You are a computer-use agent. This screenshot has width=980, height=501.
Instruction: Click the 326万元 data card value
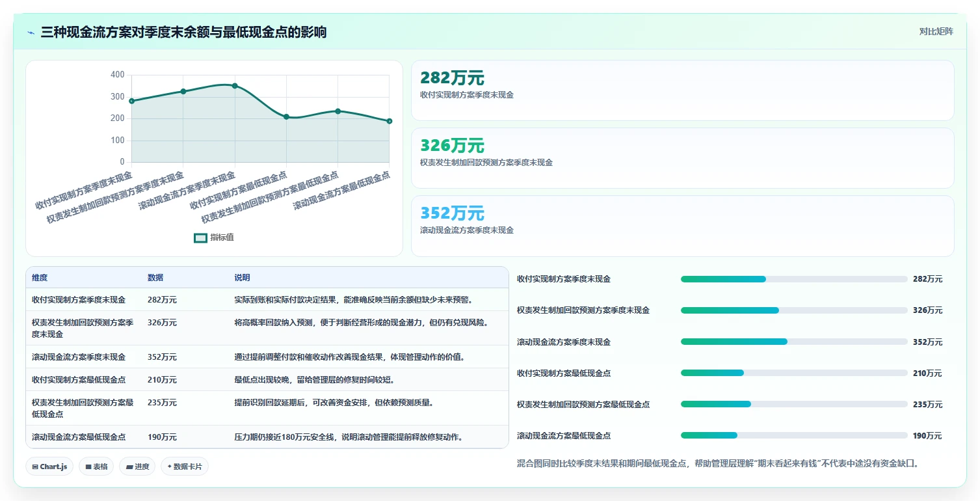tap(452, 146)
